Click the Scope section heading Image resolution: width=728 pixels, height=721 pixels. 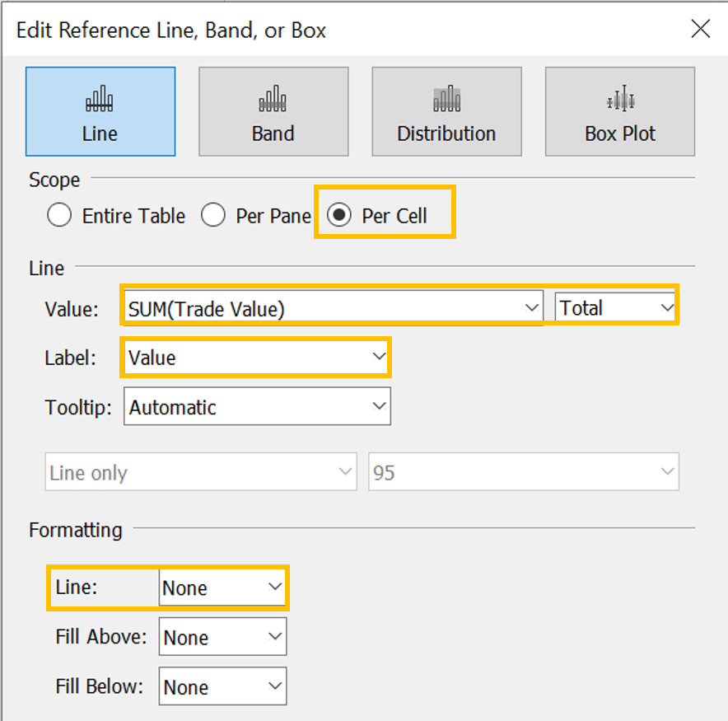(54, 180)
